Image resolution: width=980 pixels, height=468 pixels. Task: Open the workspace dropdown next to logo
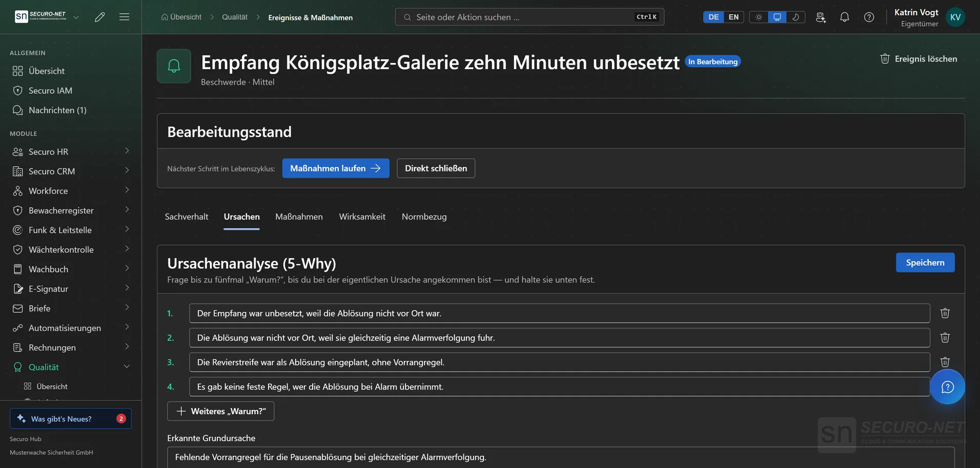[76, 17]
